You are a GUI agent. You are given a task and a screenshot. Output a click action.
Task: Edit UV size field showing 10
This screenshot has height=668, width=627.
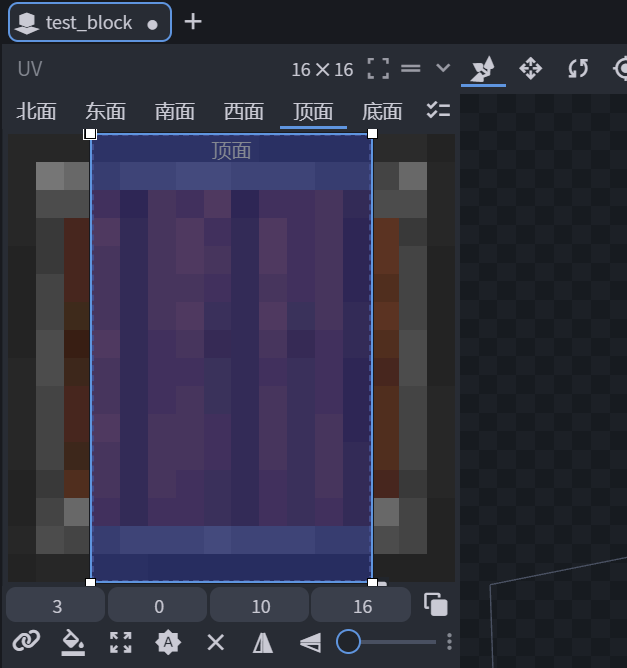[259, 606]
